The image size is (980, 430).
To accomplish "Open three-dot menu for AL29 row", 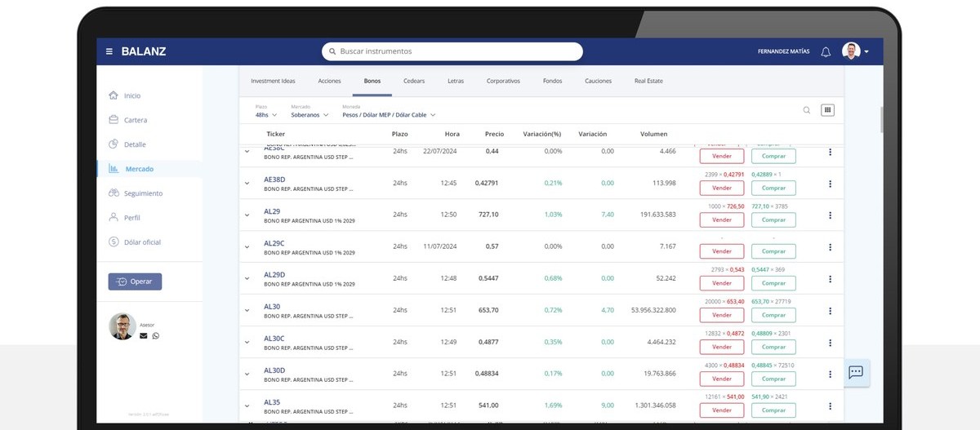I will point(830,215).
